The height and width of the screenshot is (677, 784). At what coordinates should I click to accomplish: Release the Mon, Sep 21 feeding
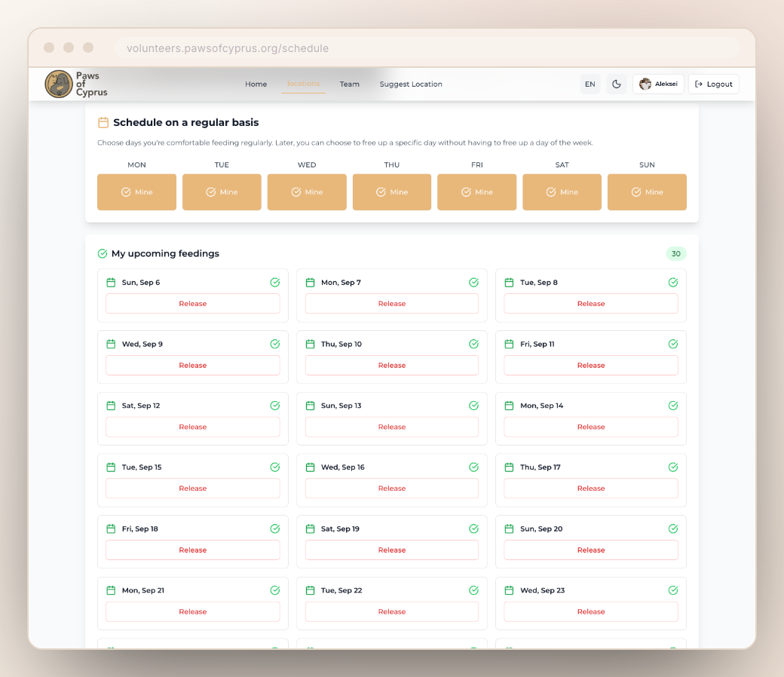coord(193,611)
